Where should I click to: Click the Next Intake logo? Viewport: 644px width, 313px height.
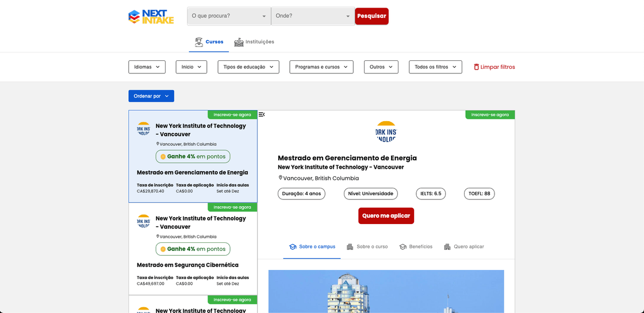pyautogui.click(x=151, y=17)
